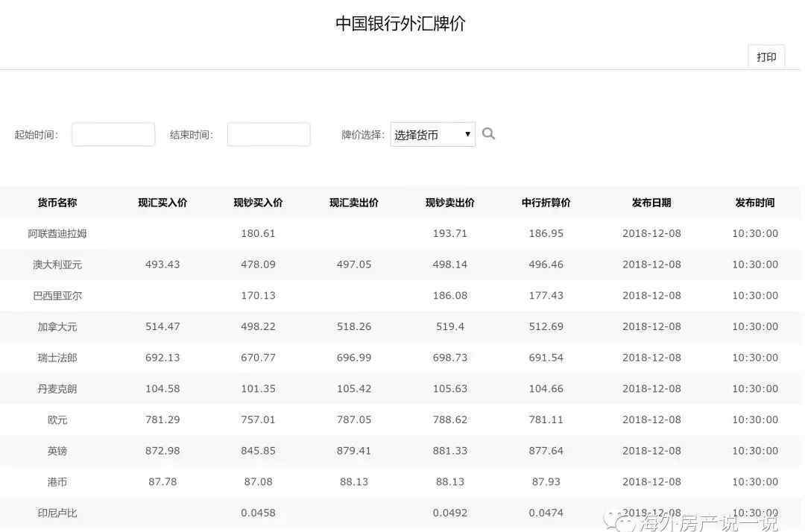Click the 498.22 cash buying value
This screenshot has height=532, width=805.
point(258,327)
